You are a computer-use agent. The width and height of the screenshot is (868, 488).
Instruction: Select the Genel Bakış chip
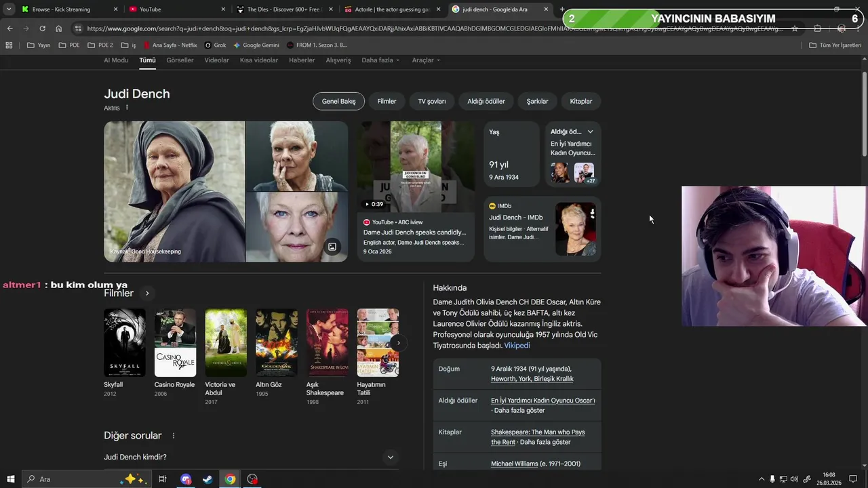338,101
